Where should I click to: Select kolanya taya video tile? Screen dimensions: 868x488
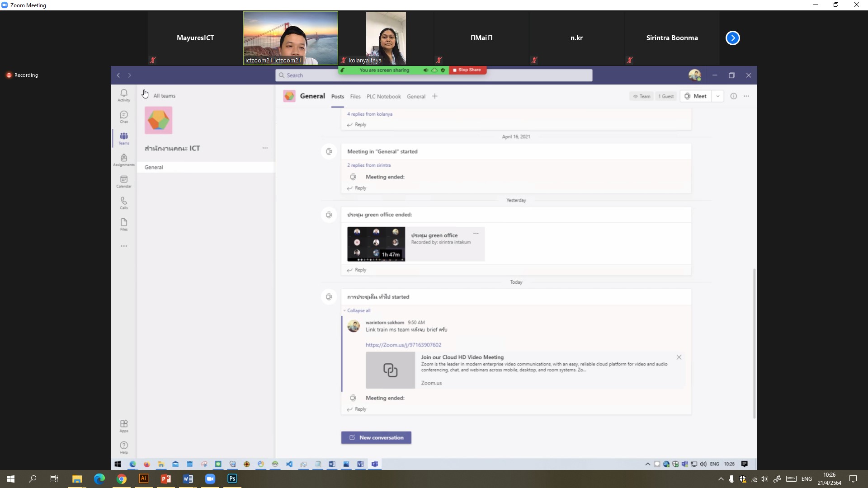(386, 38)
